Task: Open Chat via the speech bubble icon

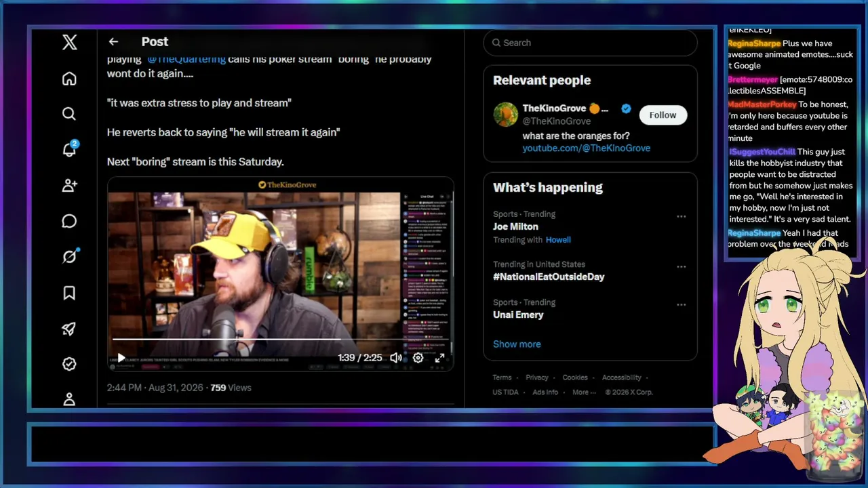Action: click(69, 222)
